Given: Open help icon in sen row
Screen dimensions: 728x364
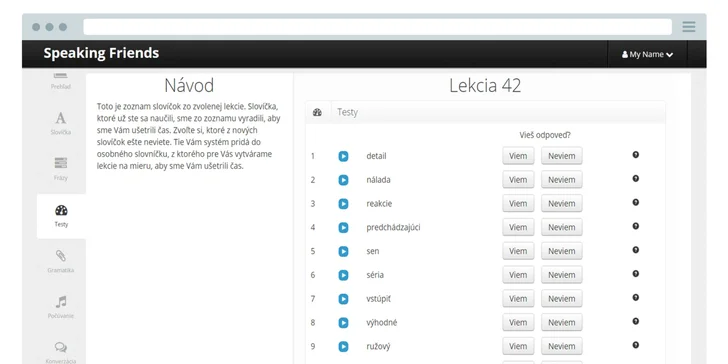Looking at the screenshot, I should [636, 250].
